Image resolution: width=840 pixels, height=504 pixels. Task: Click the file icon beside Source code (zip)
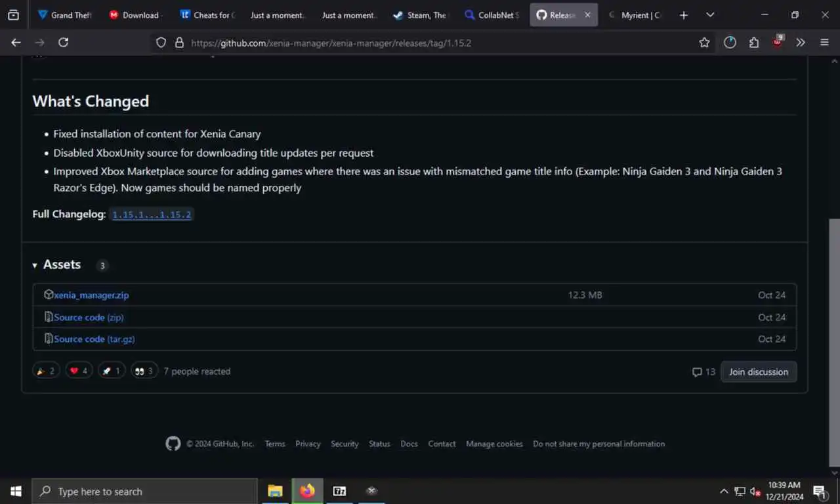click(x=49, y=317)
